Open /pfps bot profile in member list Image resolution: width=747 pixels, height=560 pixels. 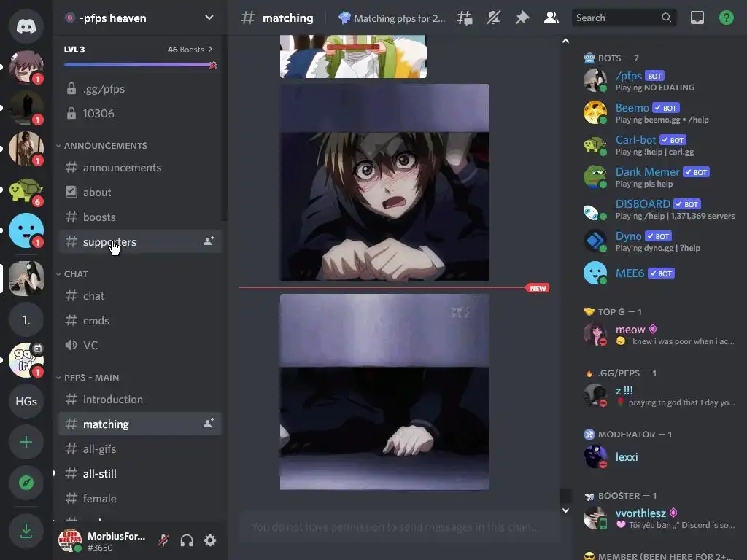660,81
